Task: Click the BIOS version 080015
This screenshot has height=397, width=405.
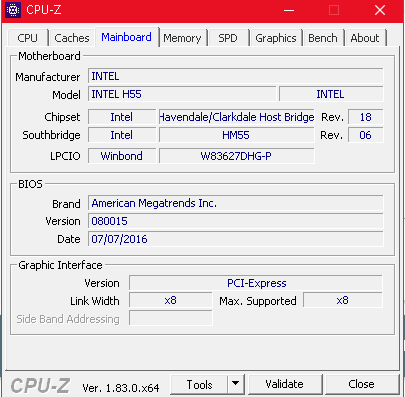Action: [236, 221]
